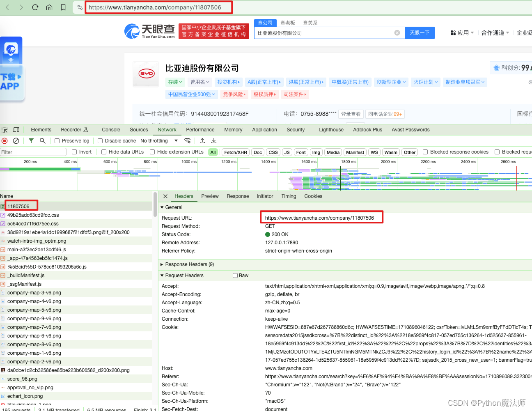Click the network overview timeline
Image resolution: width=532 pixels, height=411 pixels.
click(x=266, y=175)
